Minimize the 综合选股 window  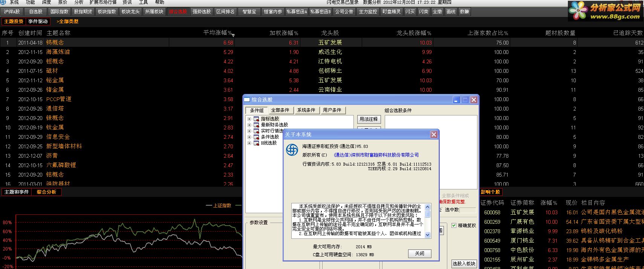point(456,100)
